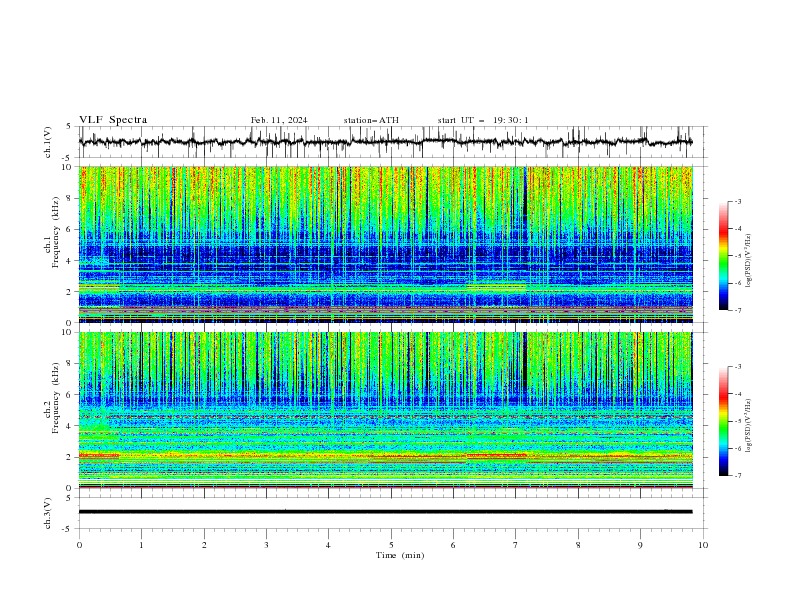Click the 'start UT = 19:30:1' text
Viewport: 792px width, 612px height.
coord(482,120)
